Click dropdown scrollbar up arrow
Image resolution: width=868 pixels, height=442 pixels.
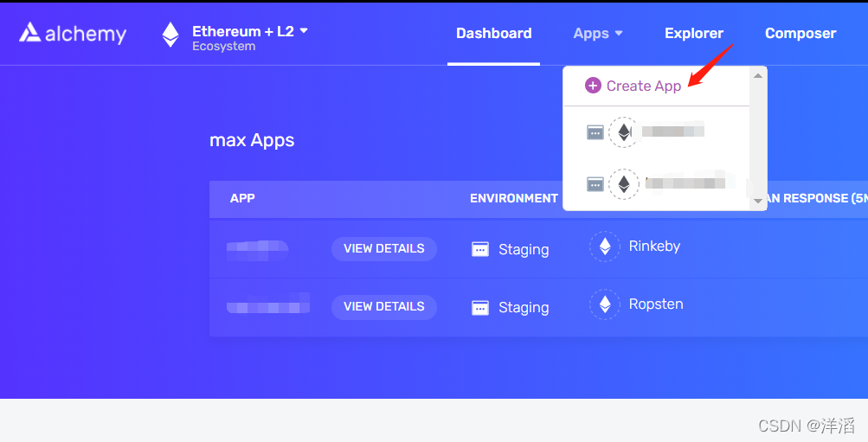click(x=758, y=76)
